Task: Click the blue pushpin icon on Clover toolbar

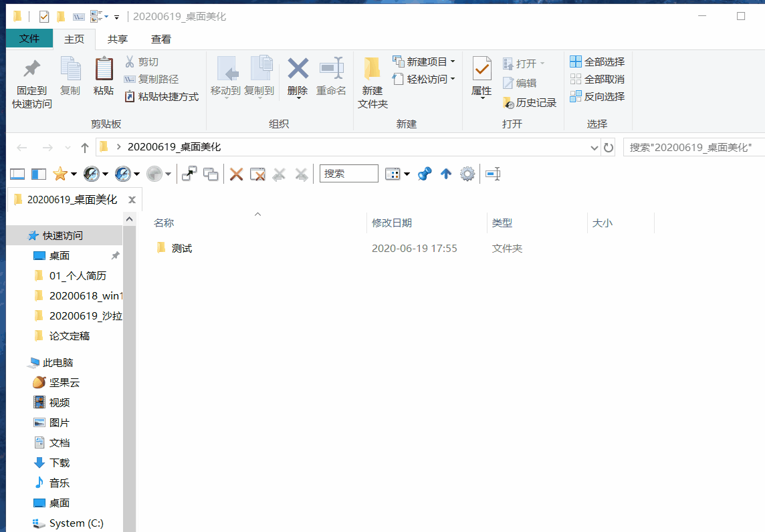Action: (423, 173)
